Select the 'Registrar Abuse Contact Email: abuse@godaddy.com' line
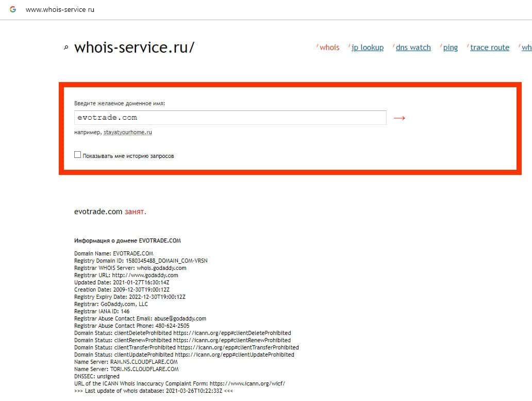The width and height of the screenshot is (532, 401). pos(140,318)
